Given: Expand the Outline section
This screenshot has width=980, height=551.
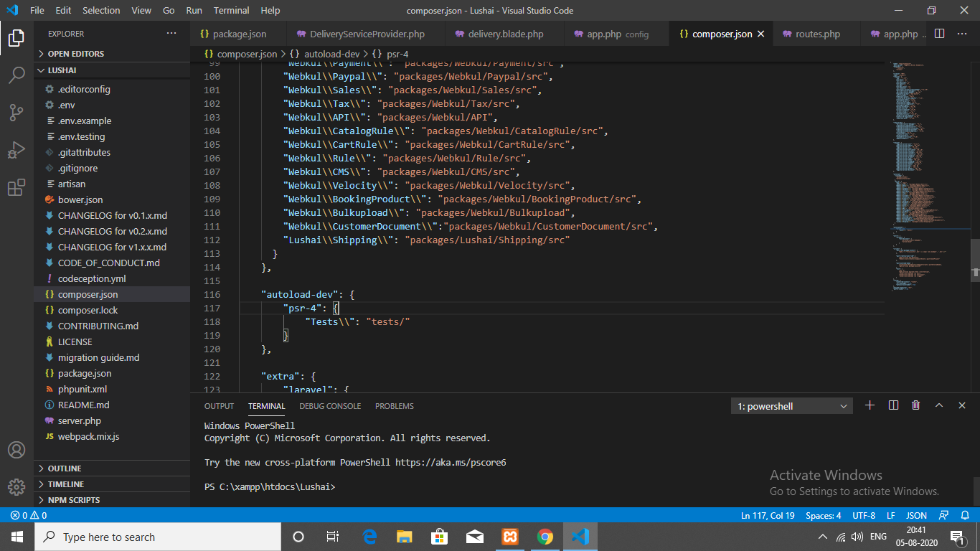Looking at the screenshot, I should point(112,468).
